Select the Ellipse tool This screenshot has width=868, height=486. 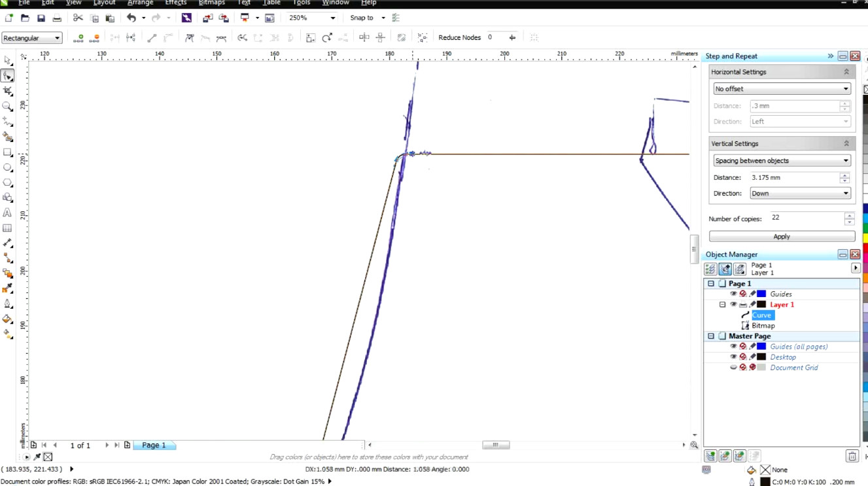point(8,167)
